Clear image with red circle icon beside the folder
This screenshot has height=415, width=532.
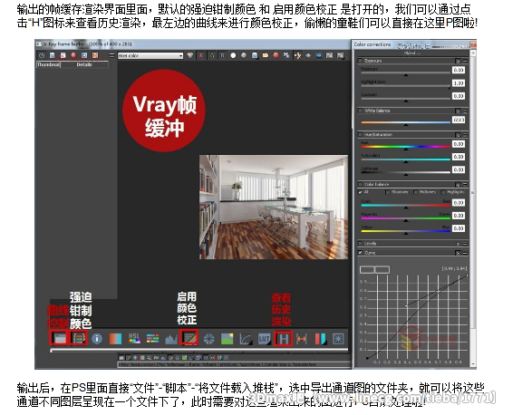coord(276,55)
